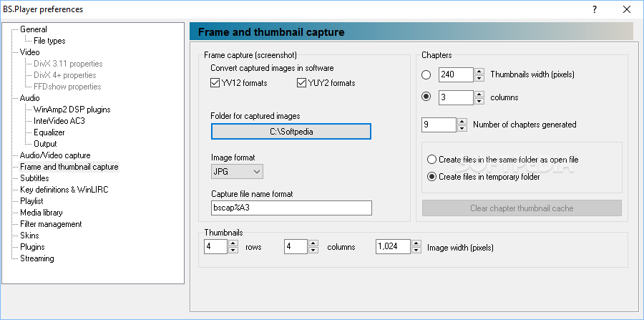Select DivX 4+ properties entry
Screen dimensions: 644x320
point(65,75)
